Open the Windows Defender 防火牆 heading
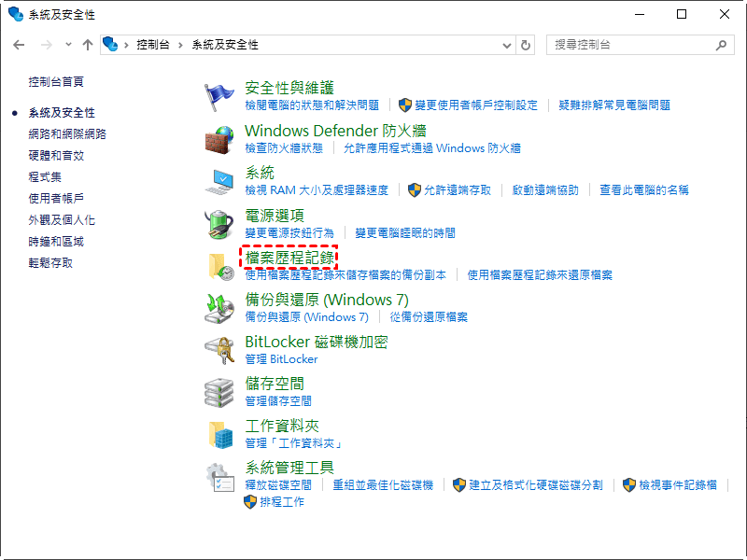 [335, 131]
